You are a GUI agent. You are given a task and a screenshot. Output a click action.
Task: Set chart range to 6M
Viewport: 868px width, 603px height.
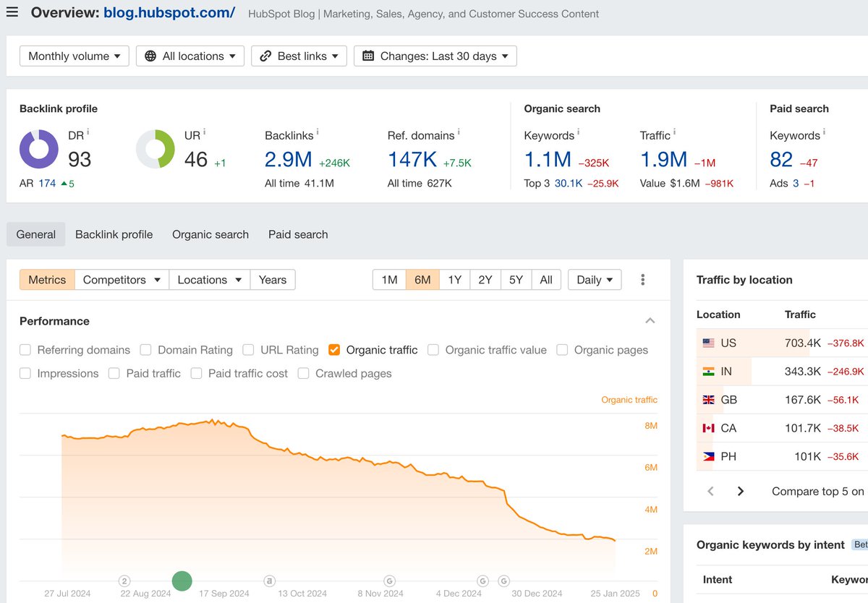coord(422,280)
